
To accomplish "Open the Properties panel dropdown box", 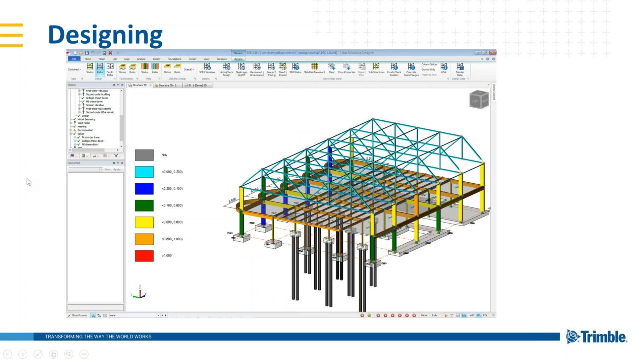I will point(86,169).
